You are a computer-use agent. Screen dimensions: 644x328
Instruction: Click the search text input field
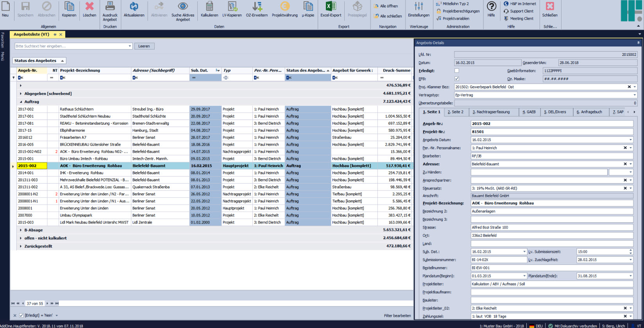pyautogui.click(x=72, y=46)
